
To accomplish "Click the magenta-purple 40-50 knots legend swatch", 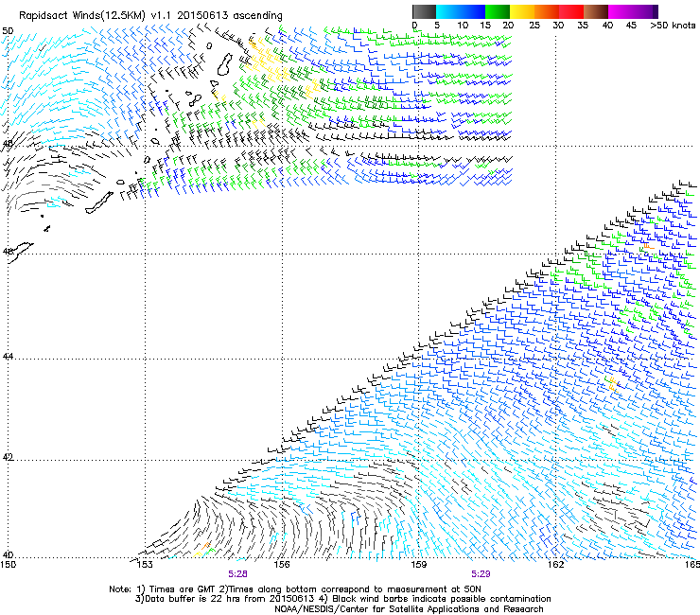I will (633, 11).
